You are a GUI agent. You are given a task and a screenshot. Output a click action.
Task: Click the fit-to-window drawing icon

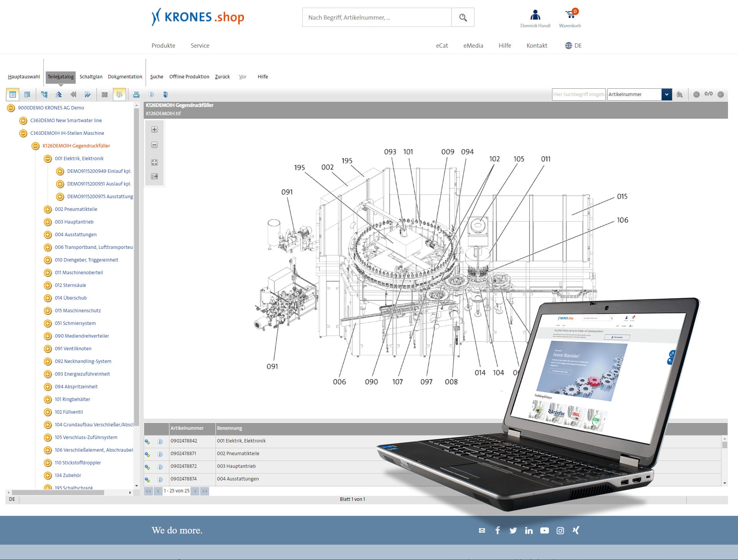[154, 162]
